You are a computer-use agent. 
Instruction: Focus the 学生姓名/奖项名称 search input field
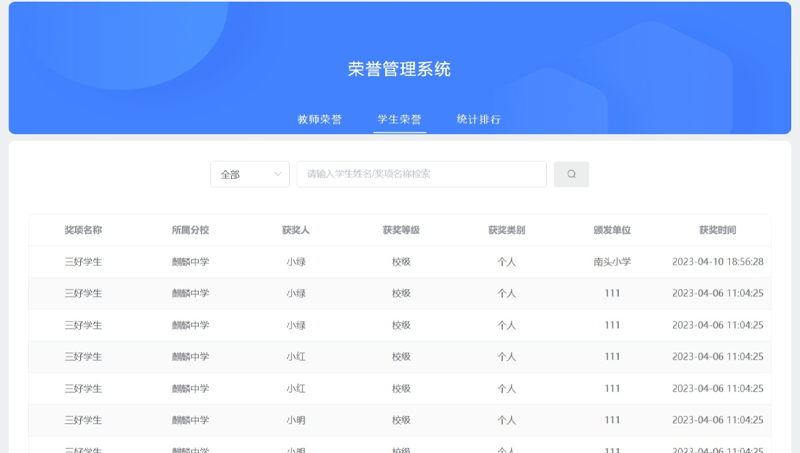pyautogui.click(x=421, y=174)
